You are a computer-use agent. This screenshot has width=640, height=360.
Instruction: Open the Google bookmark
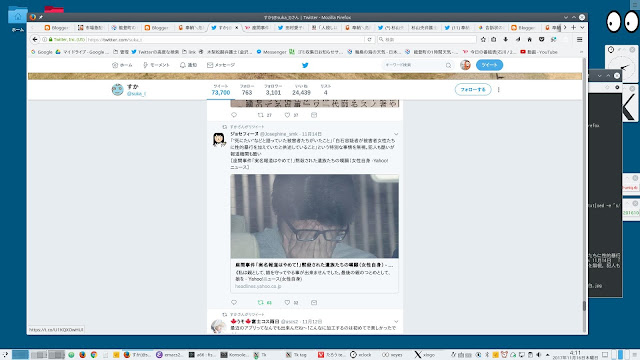42,52
